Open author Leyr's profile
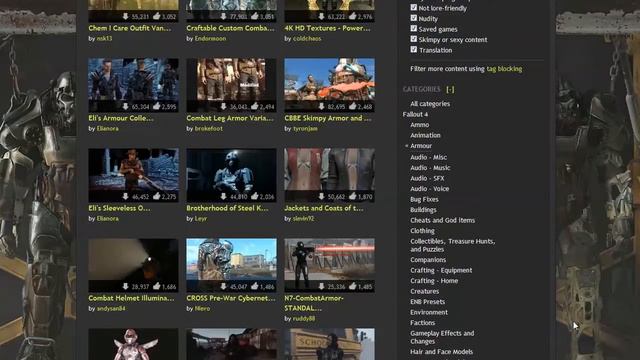The image size is (640, 360). tap(201, 219)
